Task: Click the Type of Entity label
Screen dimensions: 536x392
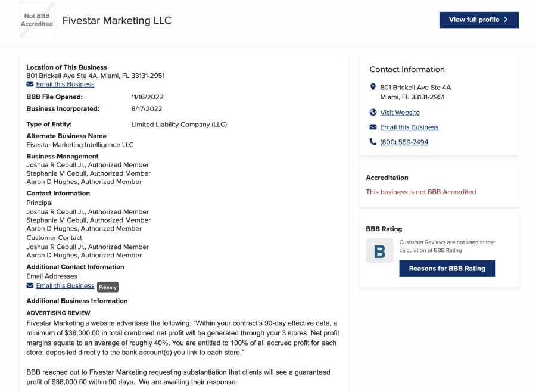Action: pyautogui.click(x=49, y=124)
